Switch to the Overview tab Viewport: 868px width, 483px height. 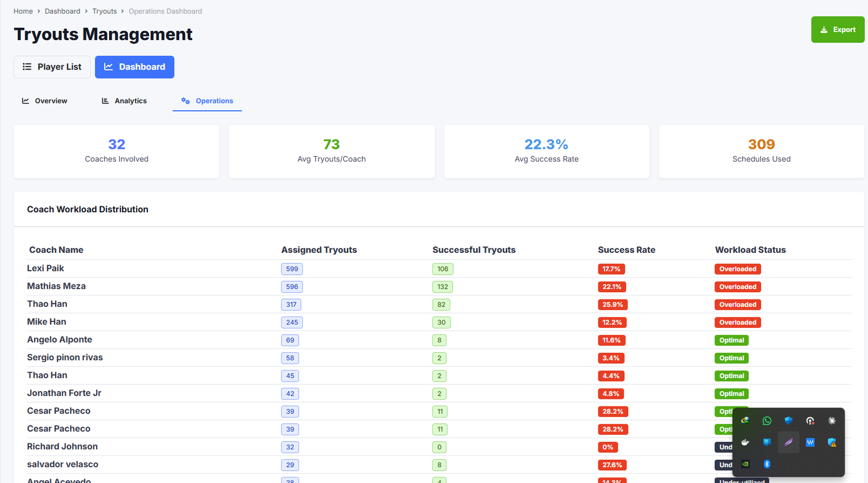[44, 101]
